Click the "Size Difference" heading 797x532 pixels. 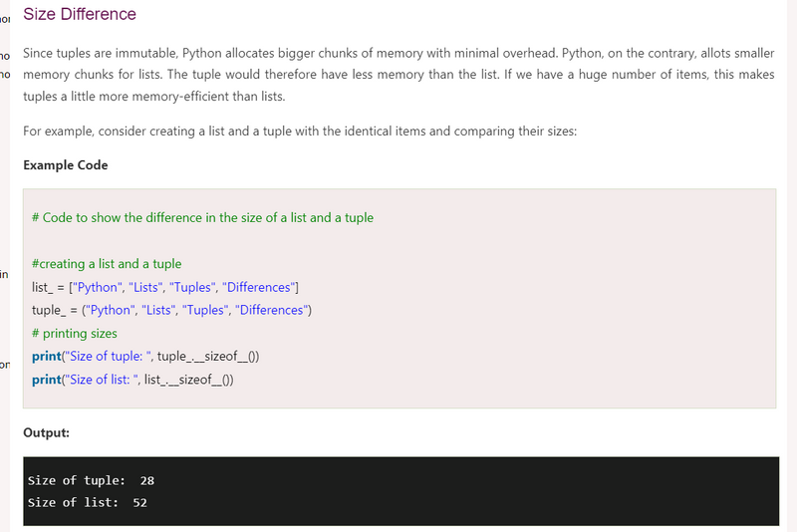[80, 15]
